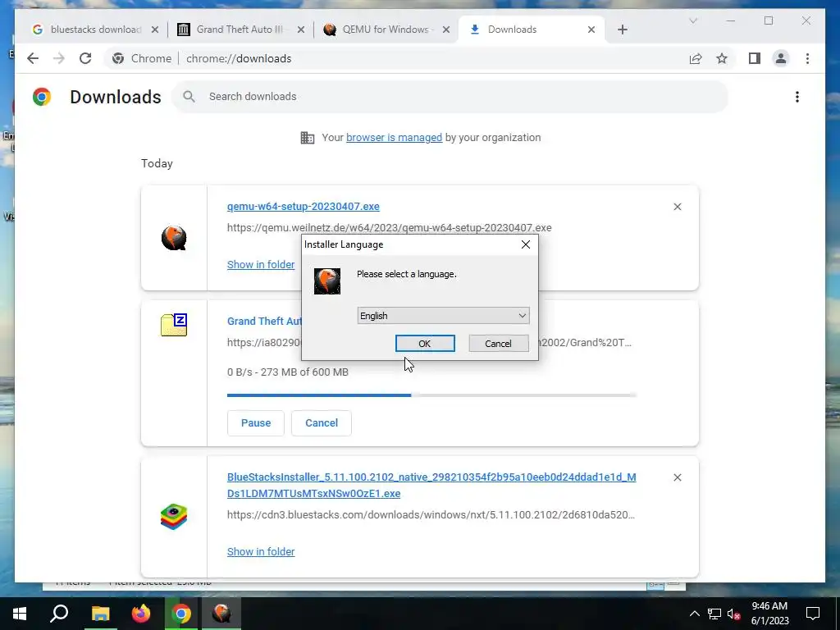This screenshot has width=840, height=630.
Task: Click the search magnifier icon
Action: (x=189, y=97)
